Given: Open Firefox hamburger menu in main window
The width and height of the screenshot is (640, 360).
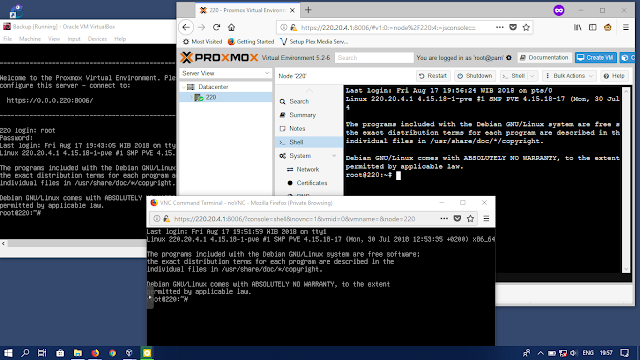Looking at the screenshot, I should [626, 27].
